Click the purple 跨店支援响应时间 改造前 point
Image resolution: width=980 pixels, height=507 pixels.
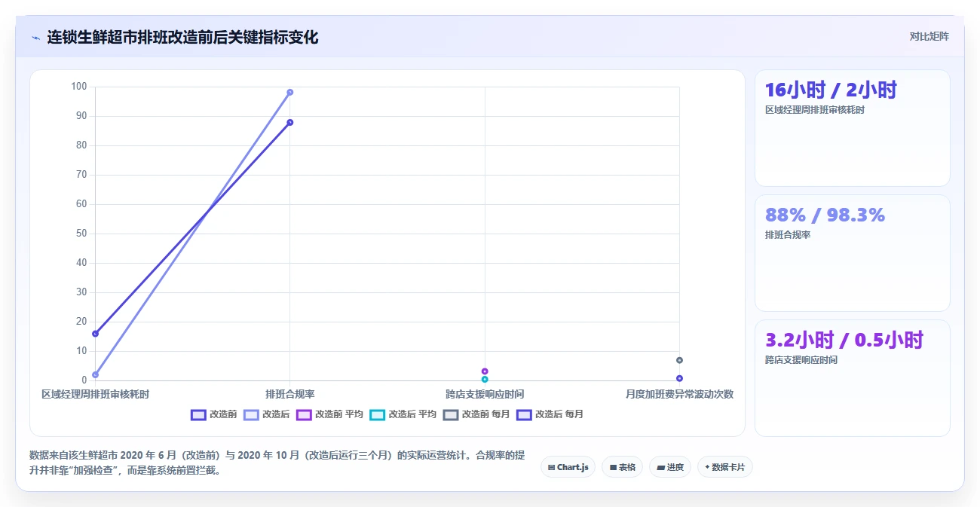pyautogui.click(x=485, y=371)
